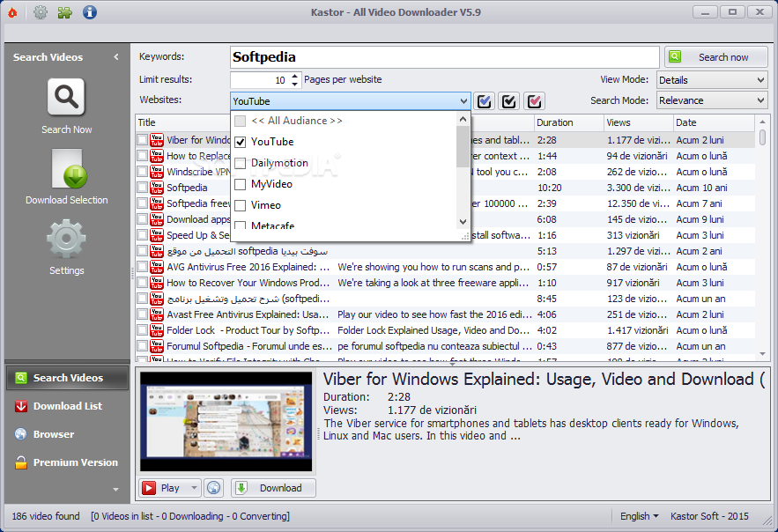Click the flame logo icon in title bar
The height and width of the screenshot is (532, 778).
[x=13, y=12]
